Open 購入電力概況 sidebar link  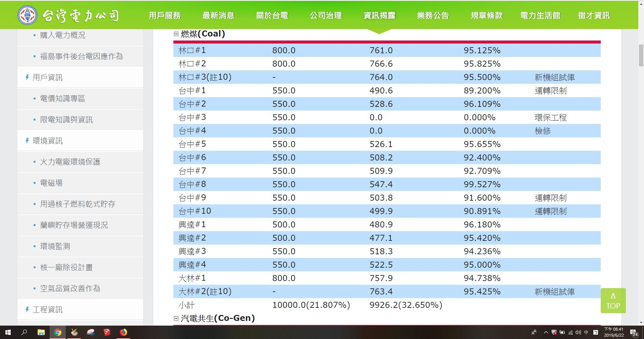62,35
